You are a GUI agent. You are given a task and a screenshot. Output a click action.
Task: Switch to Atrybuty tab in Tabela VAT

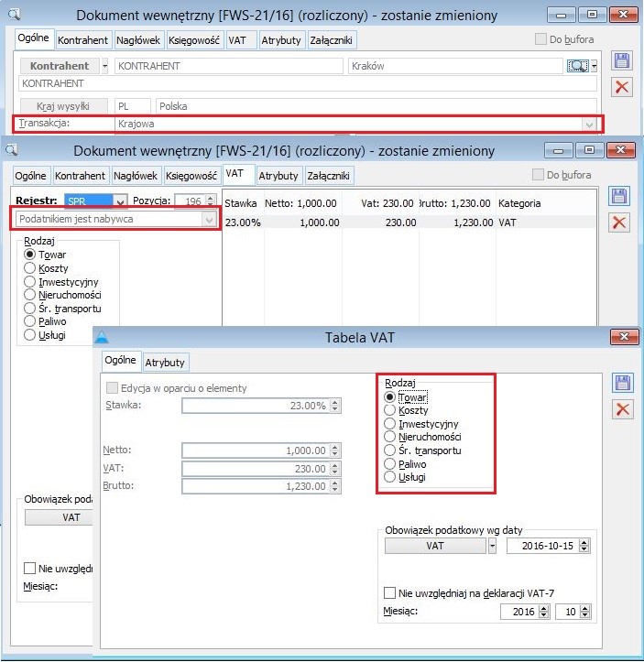pyautogui.click(x=165, y=363)
